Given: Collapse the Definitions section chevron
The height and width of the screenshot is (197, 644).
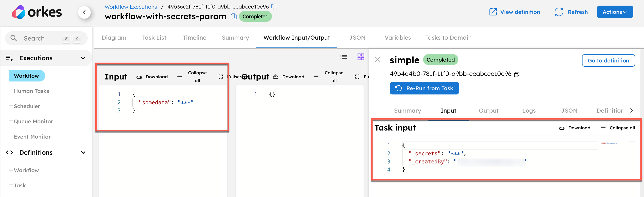Looking at the screenshot, I should (x=83, y=152).
